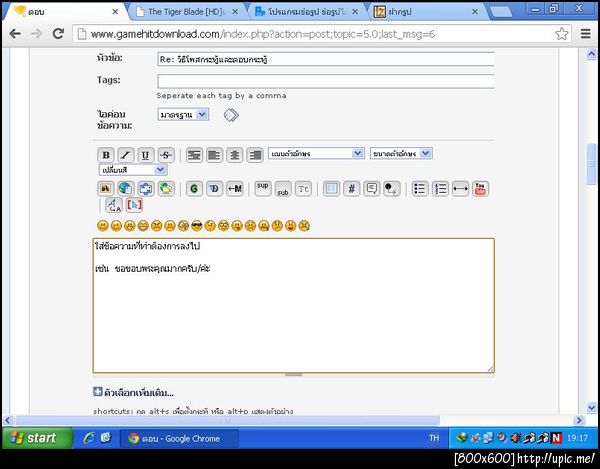The height and width of the screenshot is (469, 600).
Task: Click the TH language indicator on taskbar
Action: (434, 438)
